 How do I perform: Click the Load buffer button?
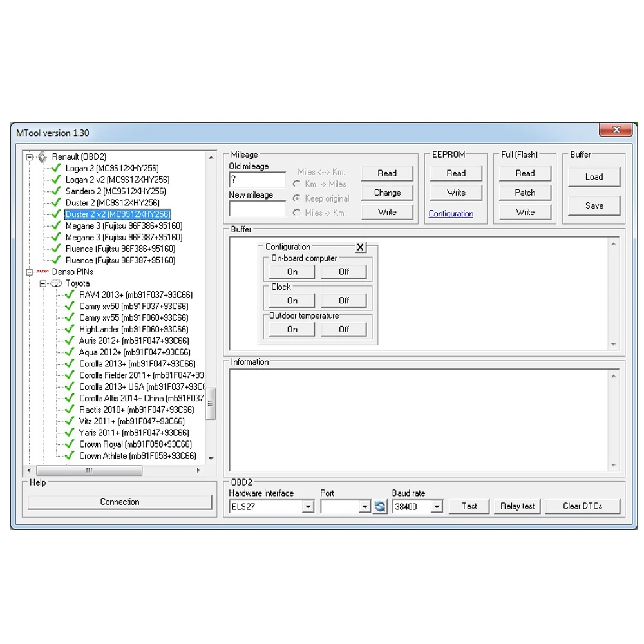[x=594, y=177]
